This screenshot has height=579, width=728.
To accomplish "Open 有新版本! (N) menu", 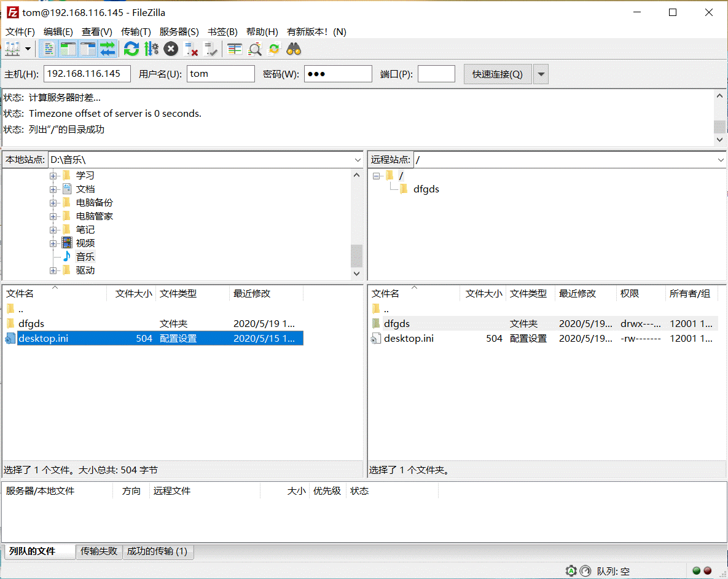I will tap(316, 31).
